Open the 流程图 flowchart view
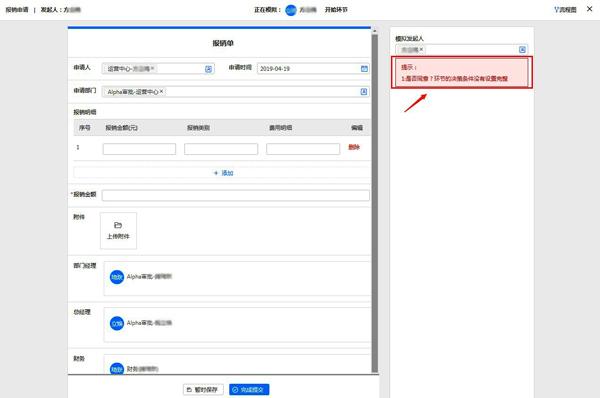This screenshot has width=600, height=398. 565,10
